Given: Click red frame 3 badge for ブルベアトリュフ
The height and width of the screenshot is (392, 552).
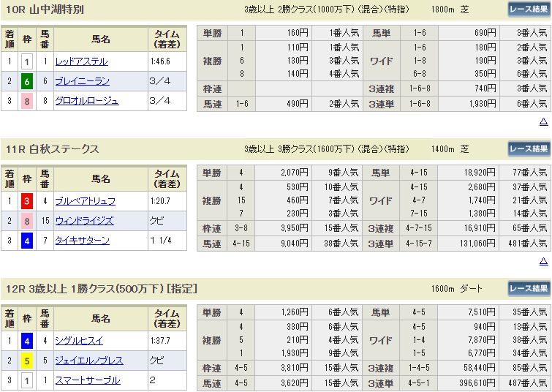Looking at the screenshot, I should [x=27, y=201].
